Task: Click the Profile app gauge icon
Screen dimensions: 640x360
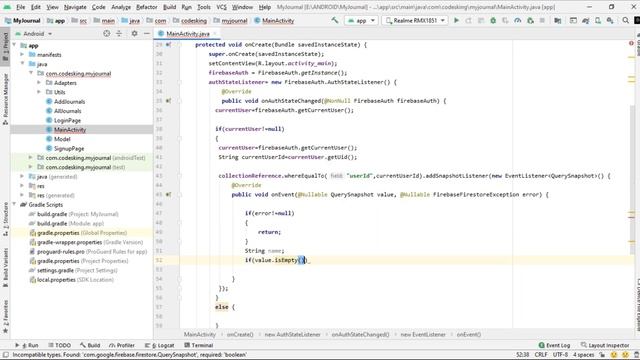Action: (x=518, y=20)
